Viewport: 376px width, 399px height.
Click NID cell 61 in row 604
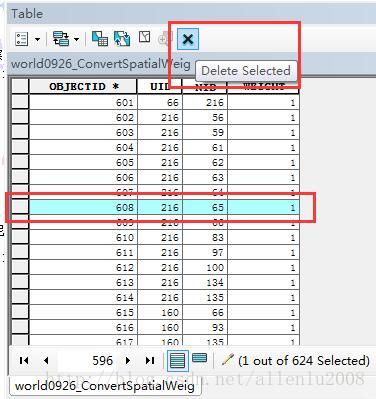click(x=205, y=147)
